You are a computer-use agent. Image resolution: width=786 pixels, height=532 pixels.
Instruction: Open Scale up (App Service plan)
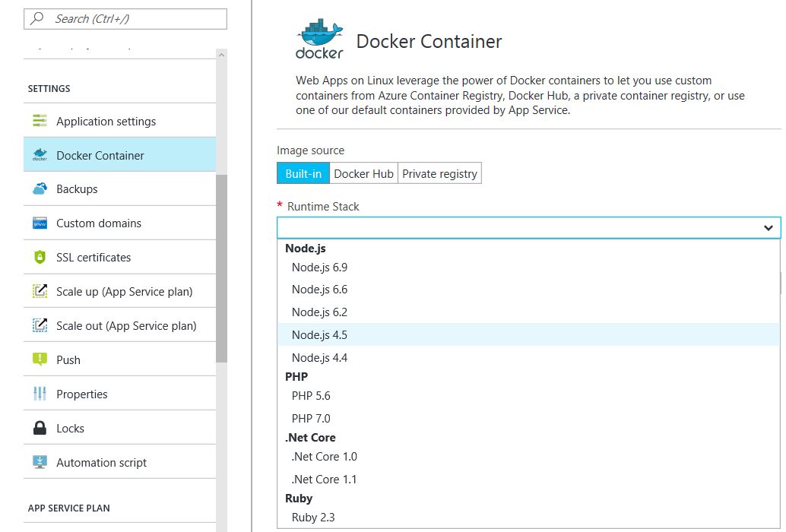[x=120, y=291]
